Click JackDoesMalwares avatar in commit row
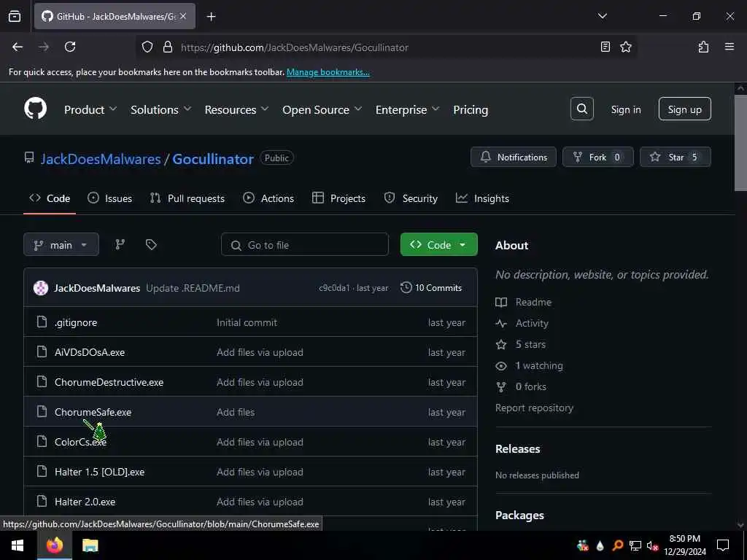747x560 pixels. [41, 287]
